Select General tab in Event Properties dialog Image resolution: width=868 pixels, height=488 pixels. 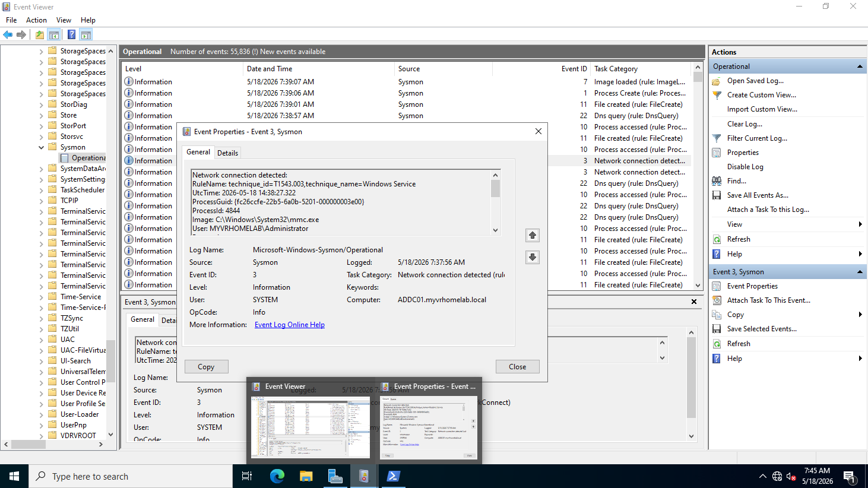[x=198, y=152]
